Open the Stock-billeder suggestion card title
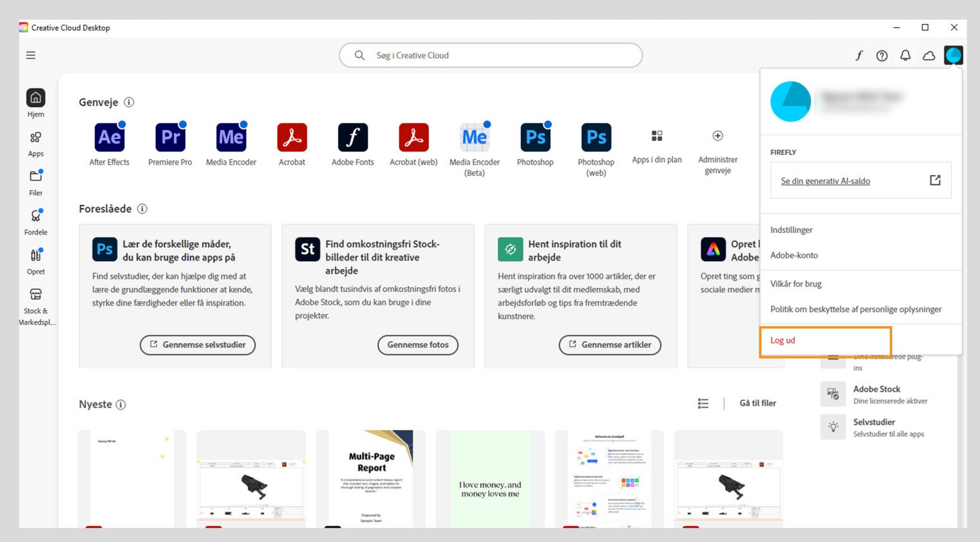 point(382,257)
